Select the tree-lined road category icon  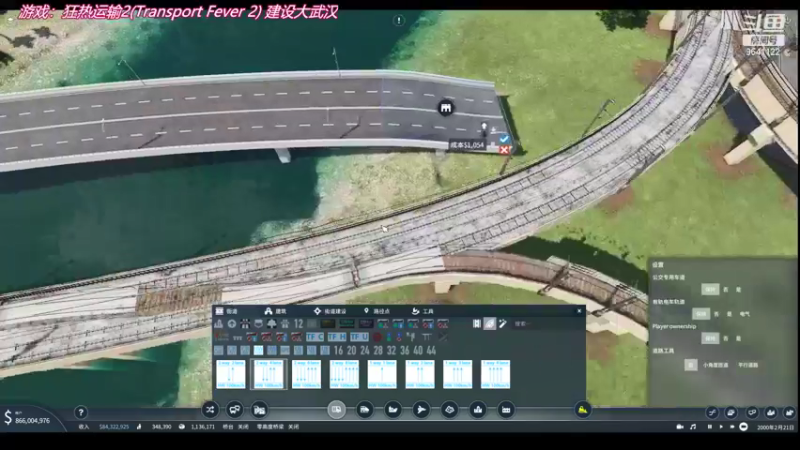coord(271,323)
